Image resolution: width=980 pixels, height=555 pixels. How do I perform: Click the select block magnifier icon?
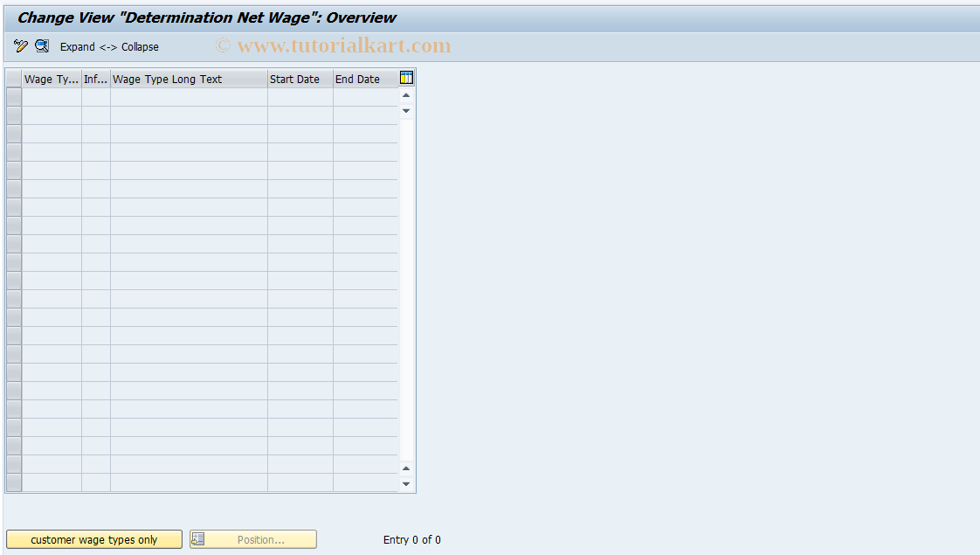42,45
